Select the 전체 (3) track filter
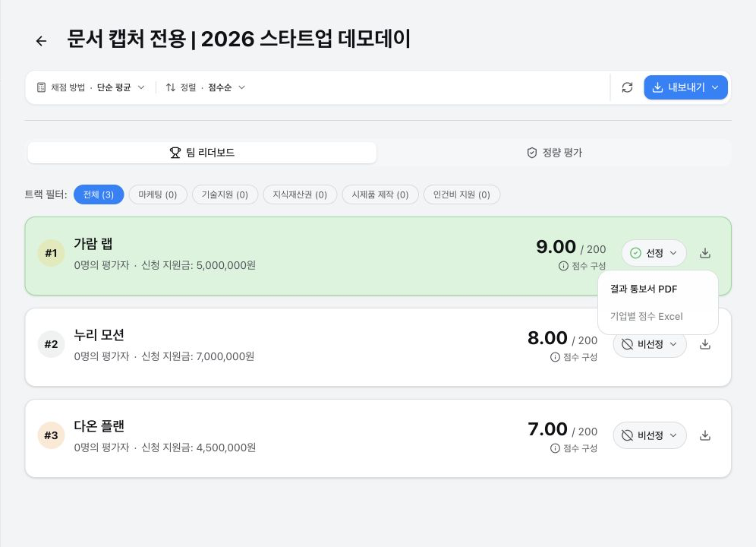756x547 pixels. [x=99, y=194]
